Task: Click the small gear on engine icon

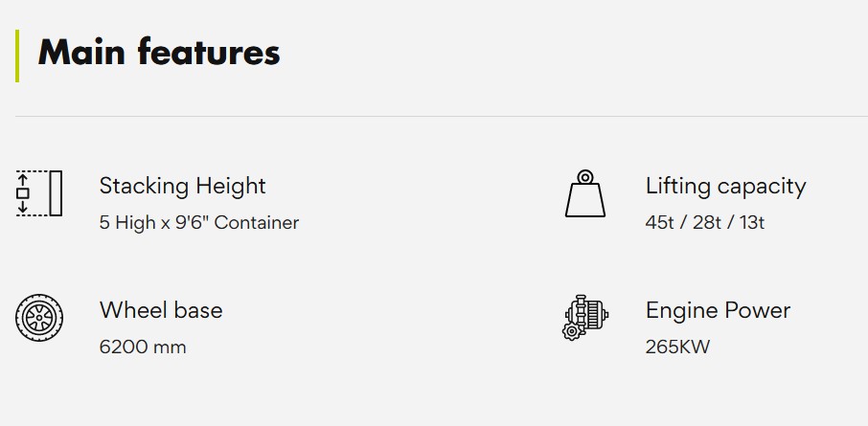Action: (x=572, y=331)
